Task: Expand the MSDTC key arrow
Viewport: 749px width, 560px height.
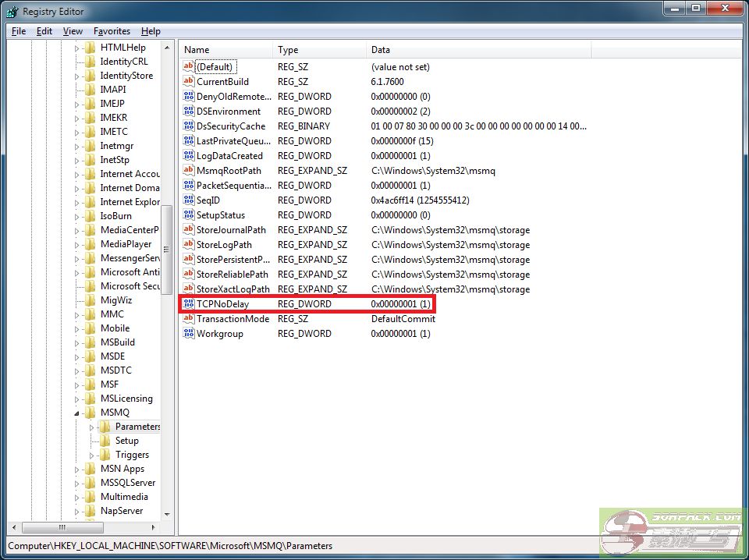Action: click(x=76, y=371)
